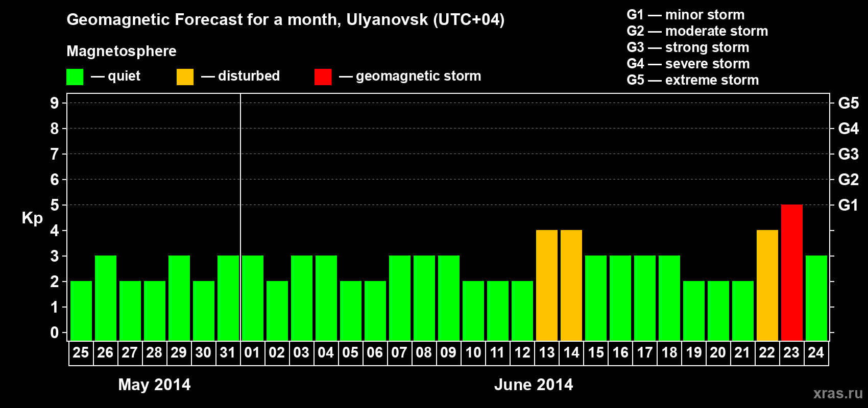Click Kp axis value 9
The image size is (868, 408).
[55, 103]
